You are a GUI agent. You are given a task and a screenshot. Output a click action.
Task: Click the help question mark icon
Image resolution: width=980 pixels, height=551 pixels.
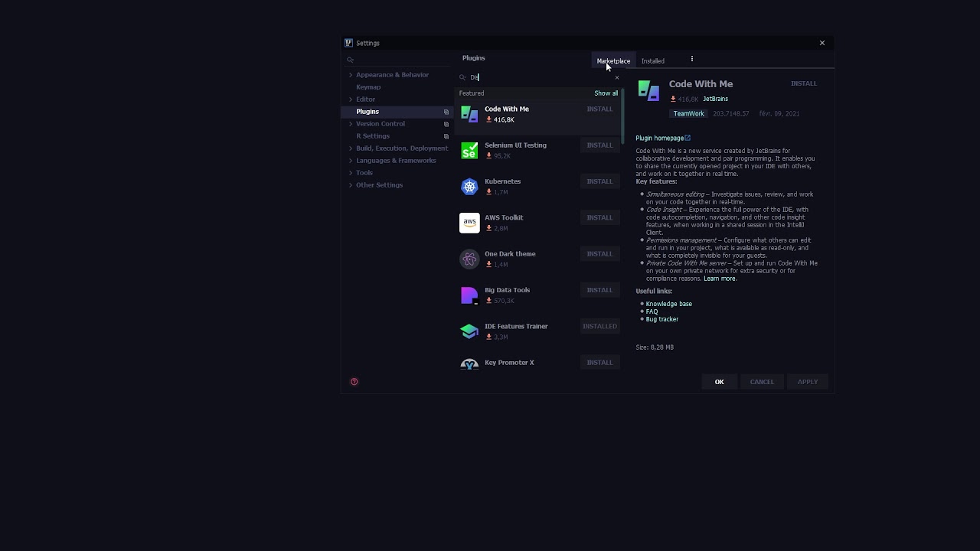pos(354,382)
